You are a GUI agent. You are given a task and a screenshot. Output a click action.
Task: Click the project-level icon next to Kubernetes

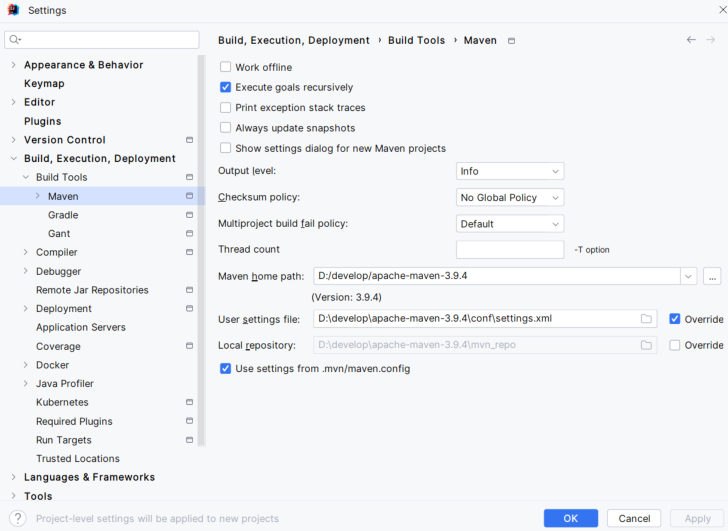tap(189, 402)
